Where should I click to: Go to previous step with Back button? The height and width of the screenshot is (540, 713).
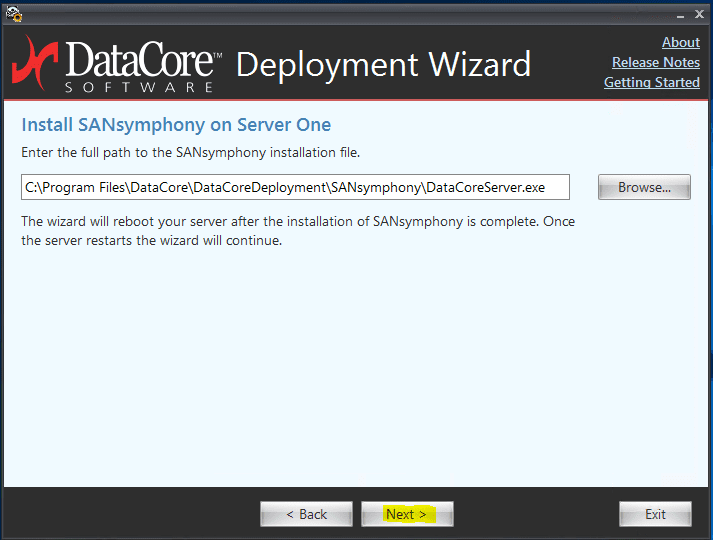coord(306,514)
